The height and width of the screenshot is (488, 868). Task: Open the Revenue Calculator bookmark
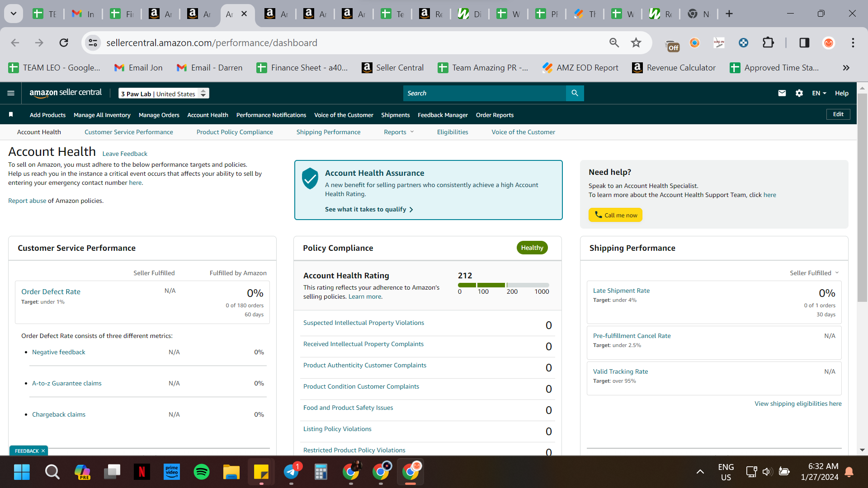point(674,68)
